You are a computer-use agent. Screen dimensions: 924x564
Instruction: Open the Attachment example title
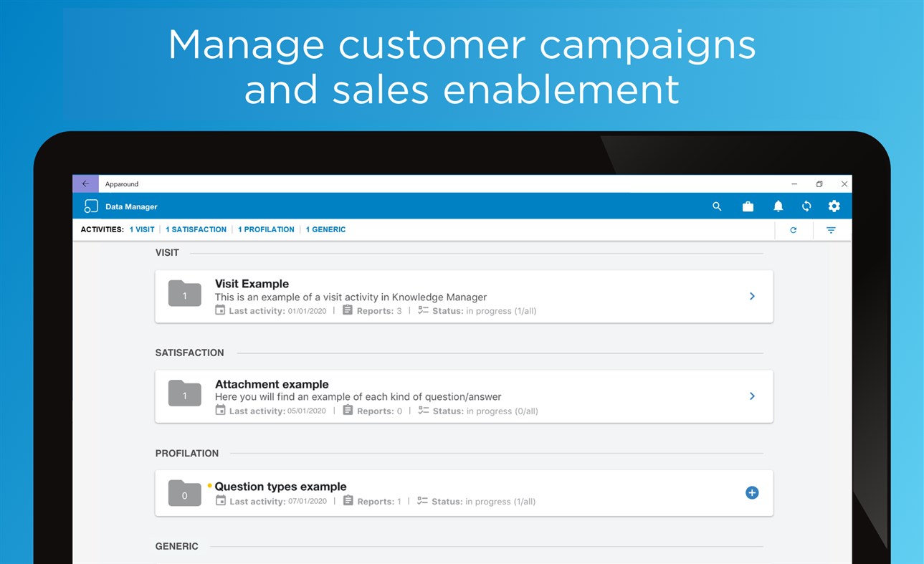272,384
